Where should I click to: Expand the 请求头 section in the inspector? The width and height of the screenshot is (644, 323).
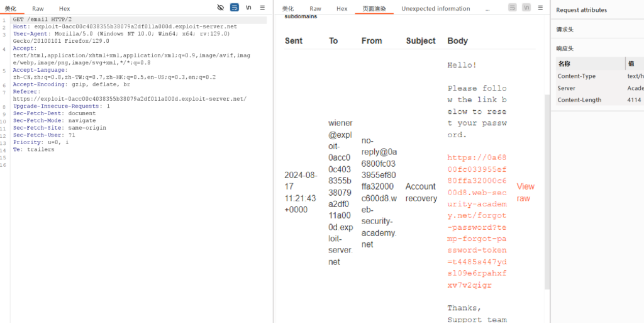coord(565,30)
